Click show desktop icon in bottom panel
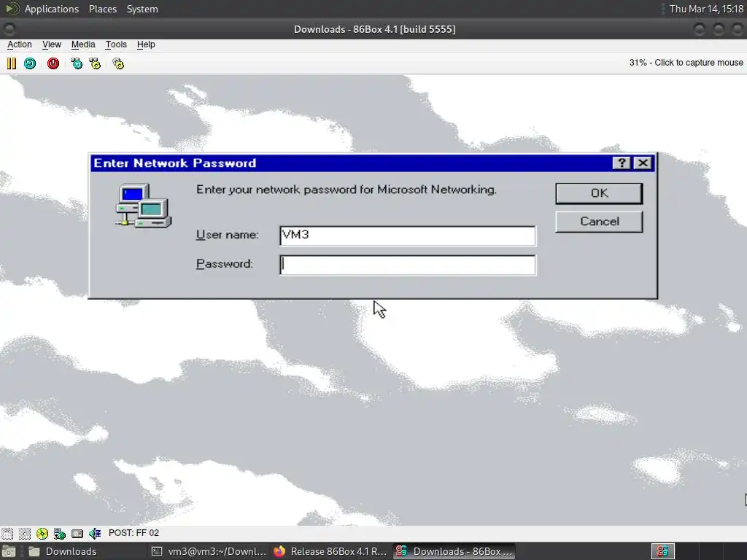 [9, 551]
